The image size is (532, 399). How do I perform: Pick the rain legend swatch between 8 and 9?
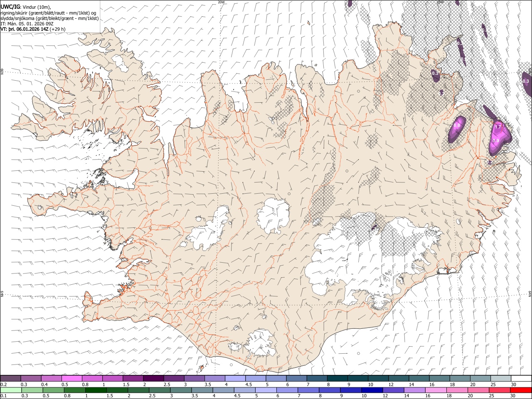[x=330, y=390]
